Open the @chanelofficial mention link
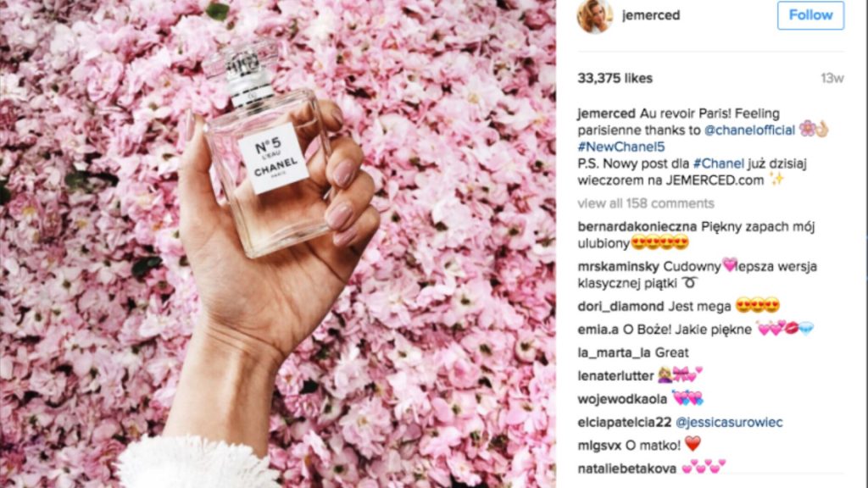868x488 pixels. point(749,130)
